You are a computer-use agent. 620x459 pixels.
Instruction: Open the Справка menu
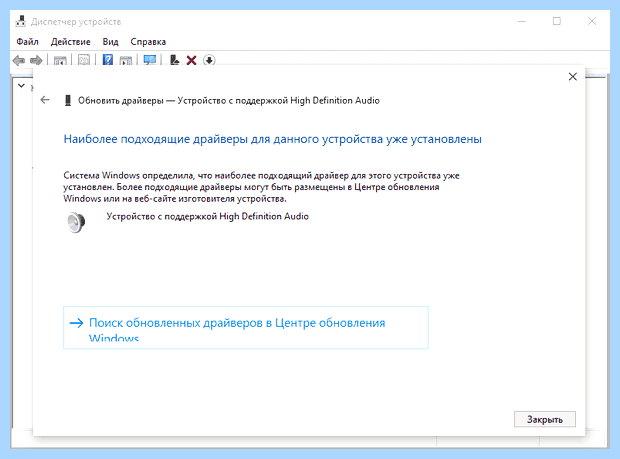[x=148, y=42]
